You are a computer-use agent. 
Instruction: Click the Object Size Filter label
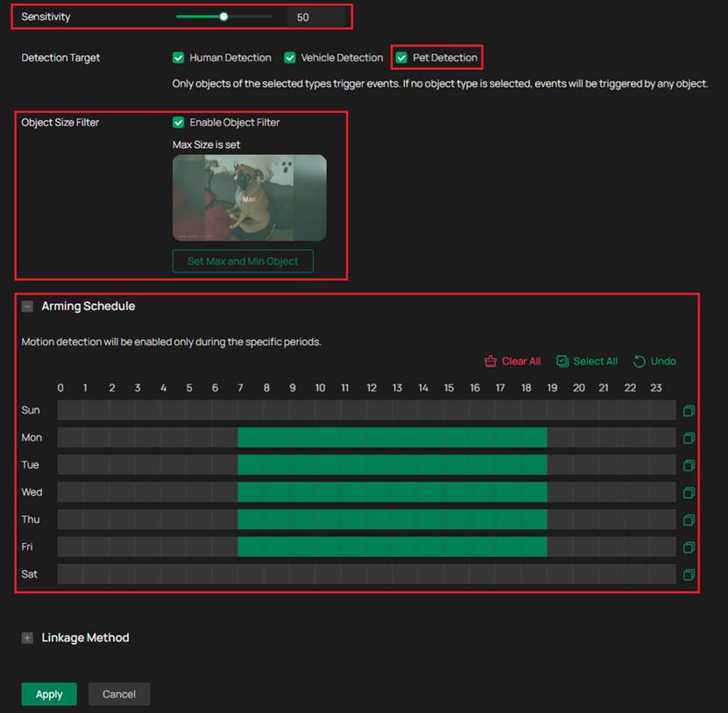pyautogui.click(x=60, y=123)
